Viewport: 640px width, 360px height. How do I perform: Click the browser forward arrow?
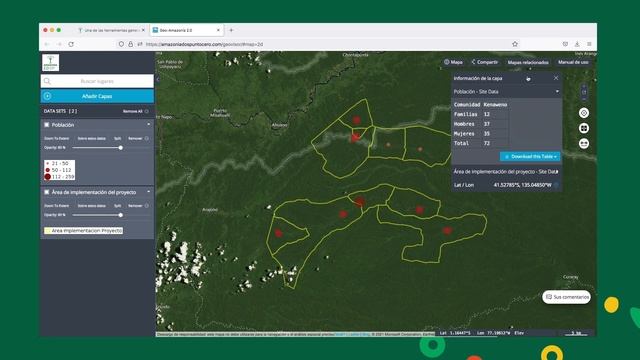[x=59, y=44]
